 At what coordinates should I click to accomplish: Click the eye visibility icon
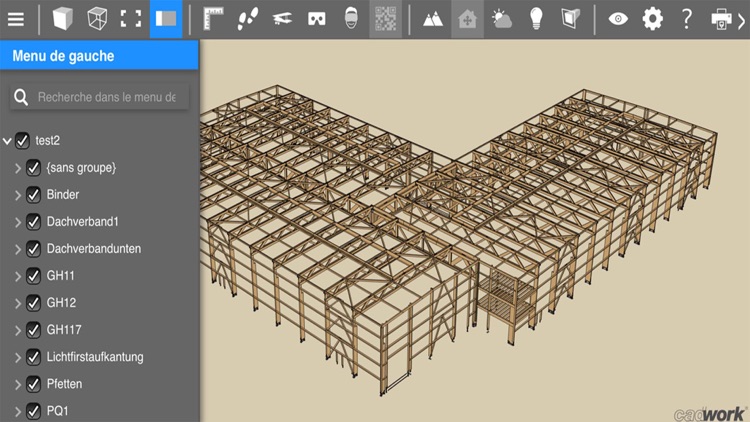point(618,19)
